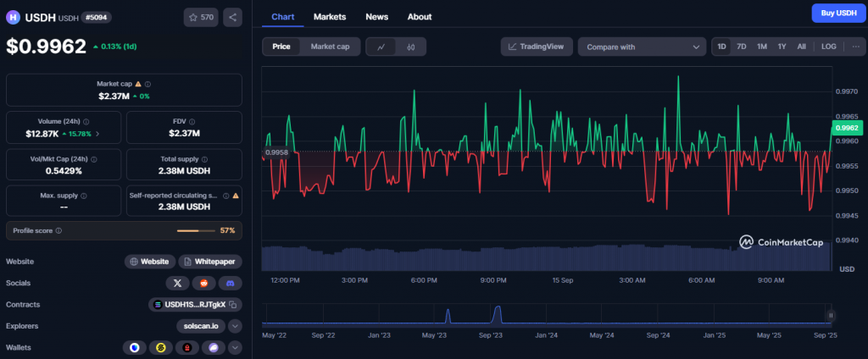
Task: Click the USDH1S...RJTgkX contract address
Action: (x=196, y=304)
